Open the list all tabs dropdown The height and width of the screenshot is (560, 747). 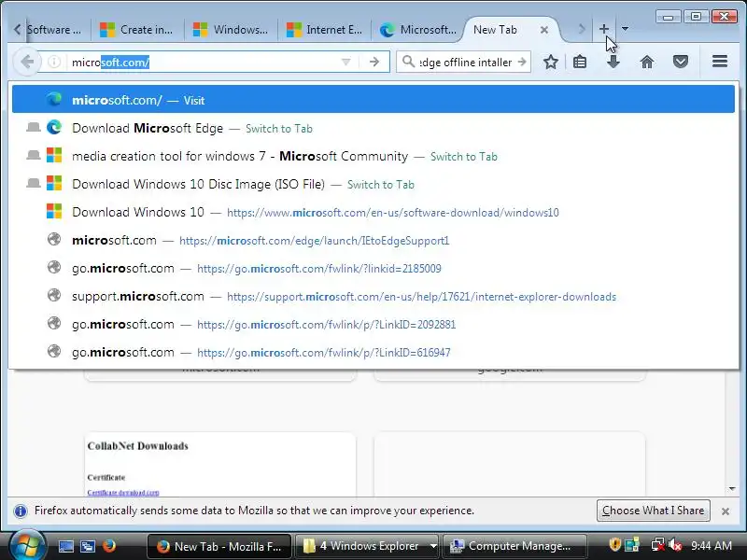coord(625,29)
